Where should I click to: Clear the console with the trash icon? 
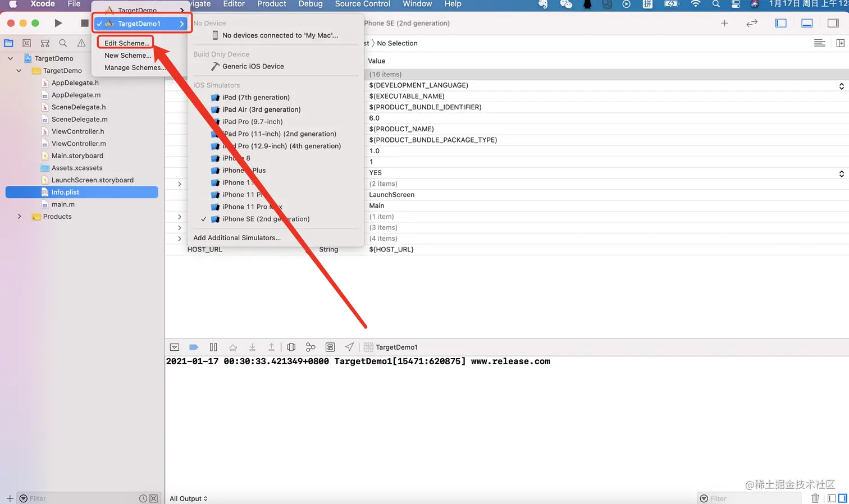click(815, 498)
